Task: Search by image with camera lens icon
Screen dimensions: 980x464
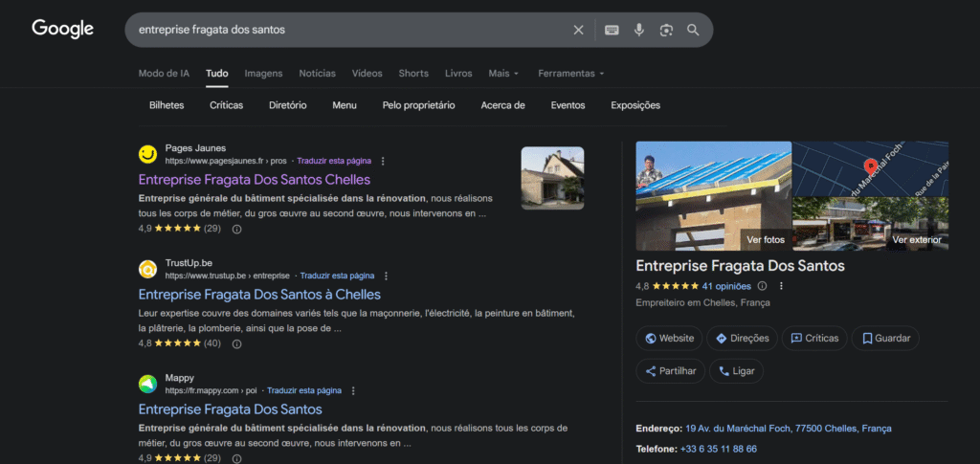Action: pyautogui.click(x=666, y=30)
